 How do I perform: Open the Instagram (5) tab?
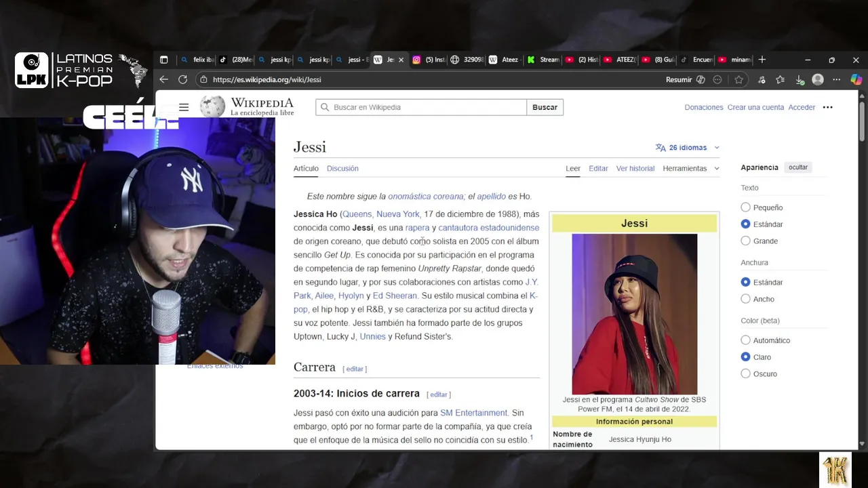click(x=429, y=60)
